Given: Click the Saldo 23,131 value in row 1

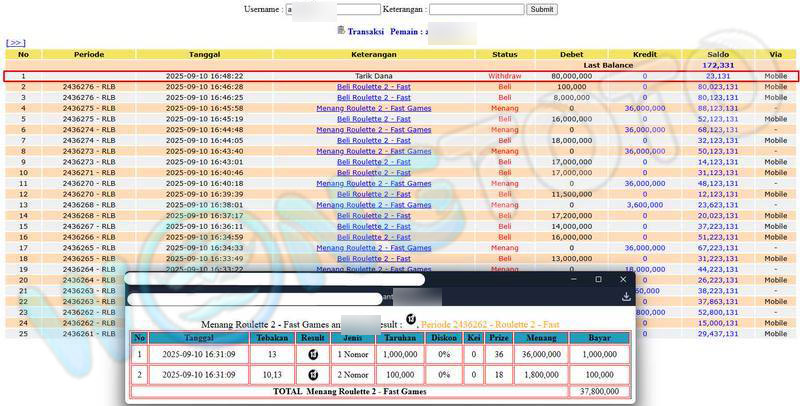Looking at the screenshot, I should coord(717,76).
